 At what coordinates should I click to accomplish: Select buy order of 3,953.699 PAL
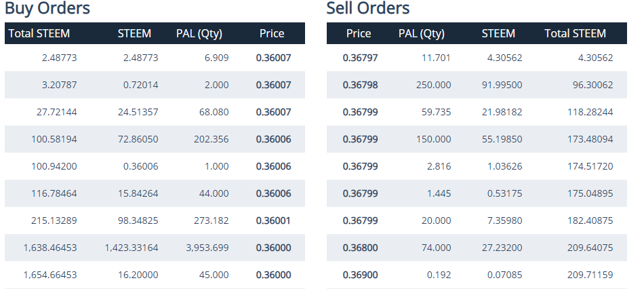pos(207,248)
